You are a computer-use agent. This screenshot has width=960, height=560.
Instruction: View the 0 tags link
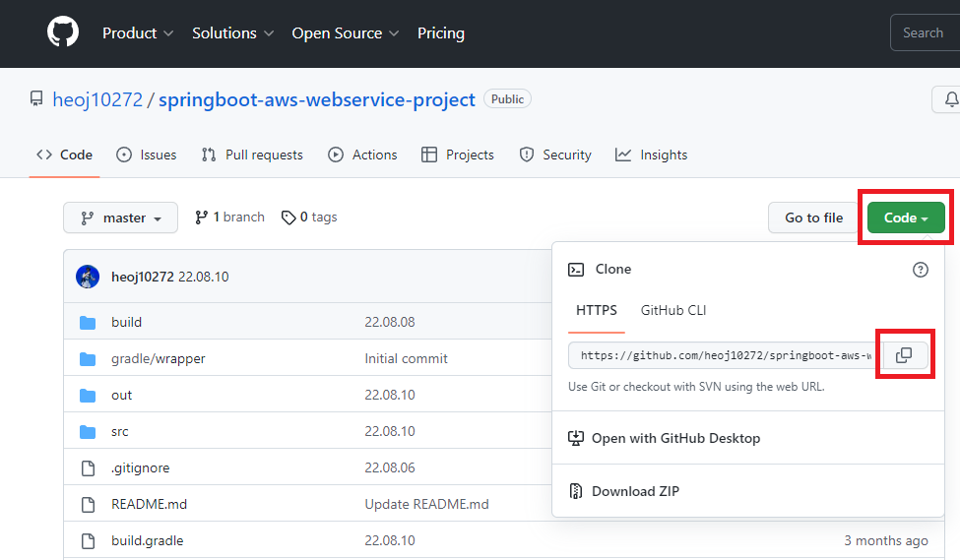pyautogui.click(x=309, y=218)
